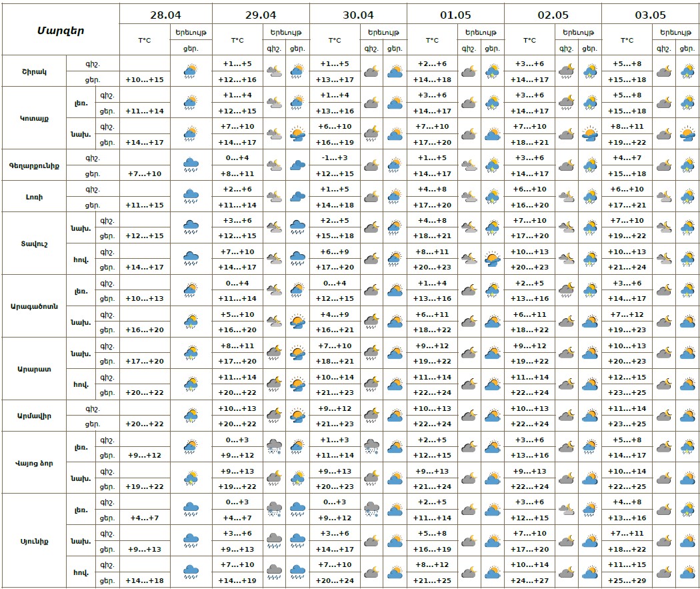Viewport: 700px width, 589px height.
Task: Select the 28.04 date column header
Action: (x=165, y=13)
